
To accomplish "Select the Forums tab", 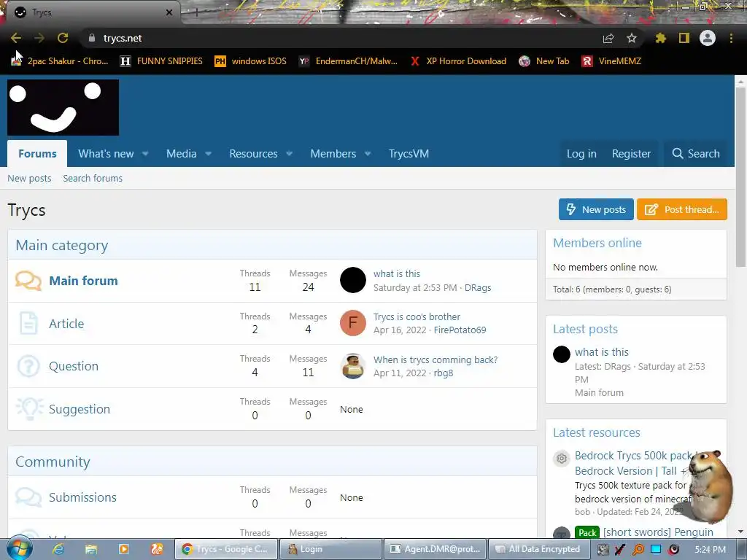I will click(x=37, y=154).
